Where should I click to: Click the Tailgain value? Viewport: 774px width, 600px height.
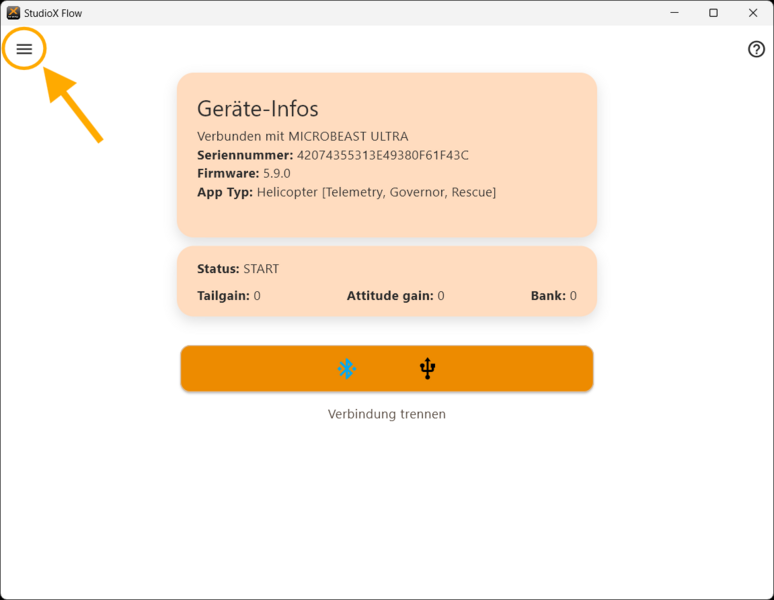click(x=257, y=296)
